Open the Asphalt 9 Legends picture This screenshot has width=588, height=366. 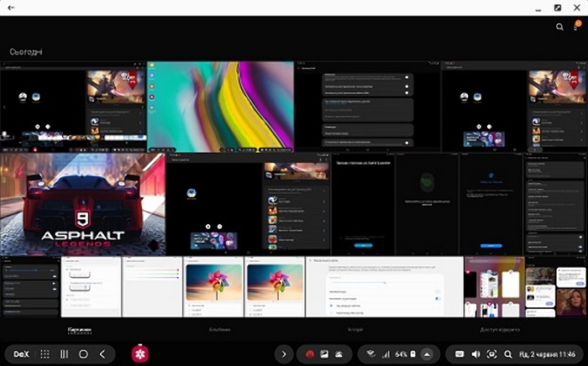click(x=82, y=204)
